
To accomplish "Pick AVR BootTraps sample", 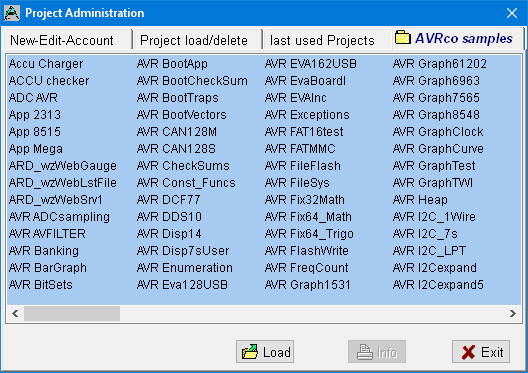I will [177, 98].
